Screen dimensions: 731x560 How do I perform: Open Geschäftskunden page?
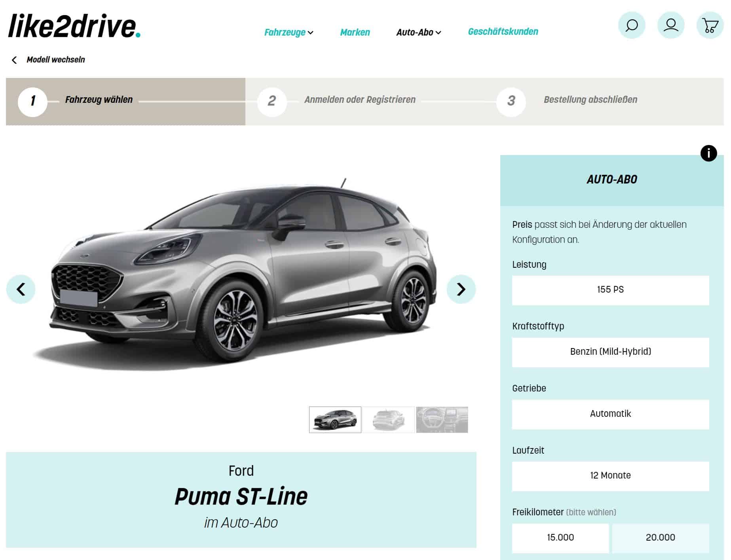[x=503, y=32]
